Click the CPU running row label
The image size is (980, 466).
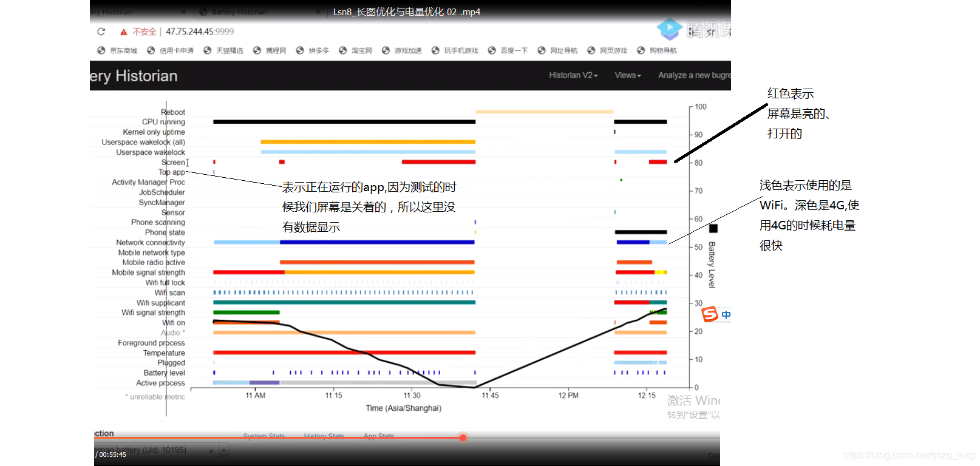[163, 122]
